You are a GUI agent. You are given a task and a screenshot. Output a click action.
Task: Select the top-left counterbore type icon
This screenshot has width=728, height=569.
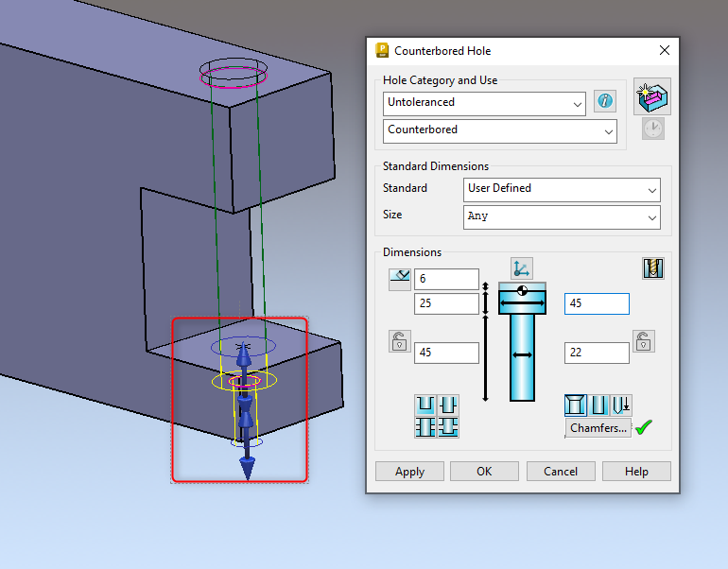pos(425,405)
